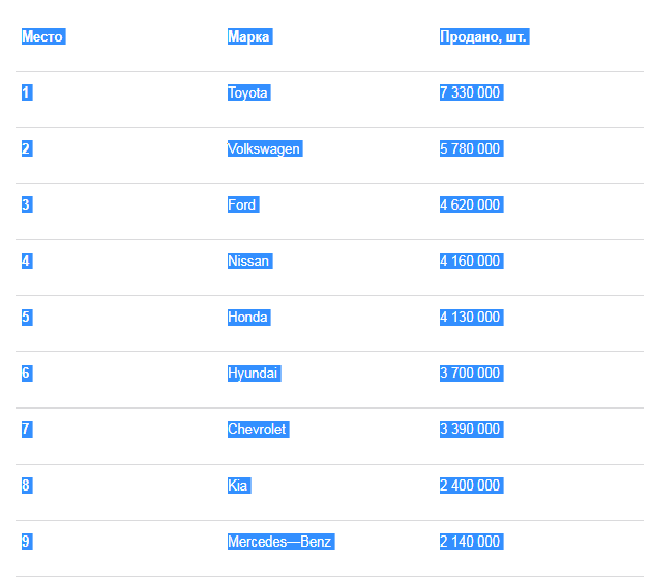Click the Kia brand cell
The height and width of the screenshot is (577, 650).
coord(238,485)
